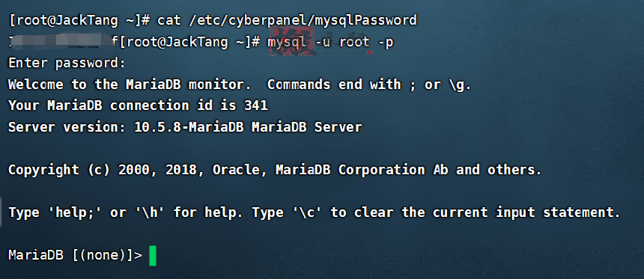
Task: Click the '\c' text in help line
Action: pos(308,212)
